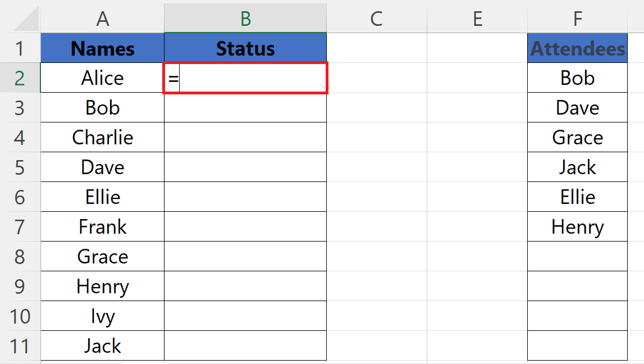Click the Attendees header cell
The image size is (644, 364).
[x=577, y=48]
